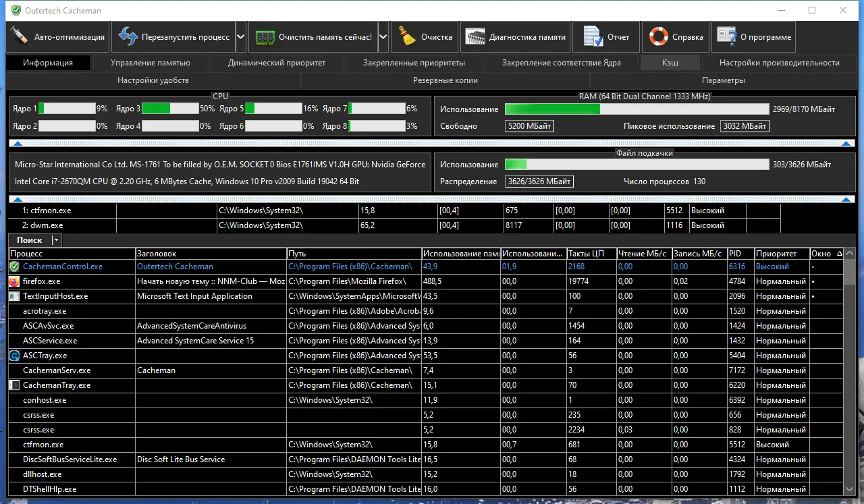Click the scrollbar down arrow

(850, 489)
